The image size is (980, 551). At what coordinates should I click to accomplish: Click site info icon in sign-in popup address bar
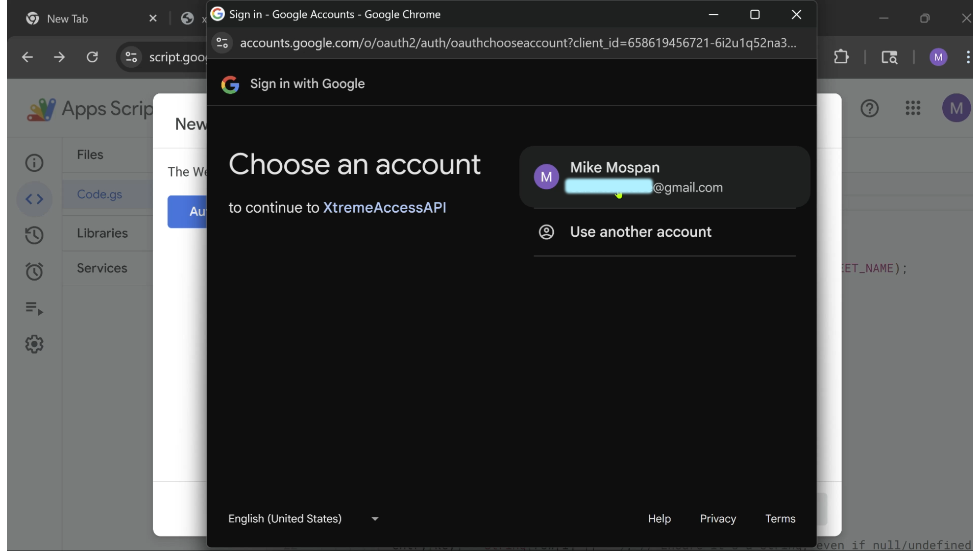coord(223,43)
